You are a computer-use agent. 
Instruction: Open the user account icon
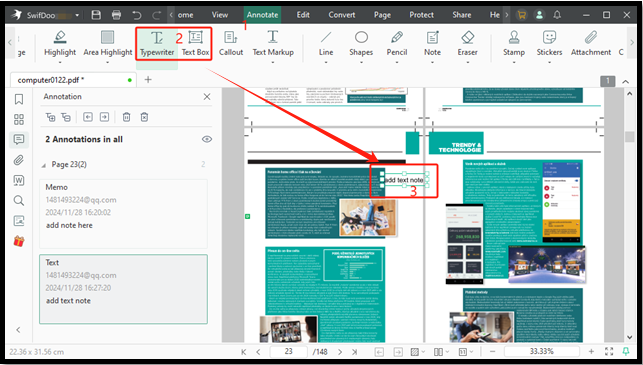click(x=539, y=15)
